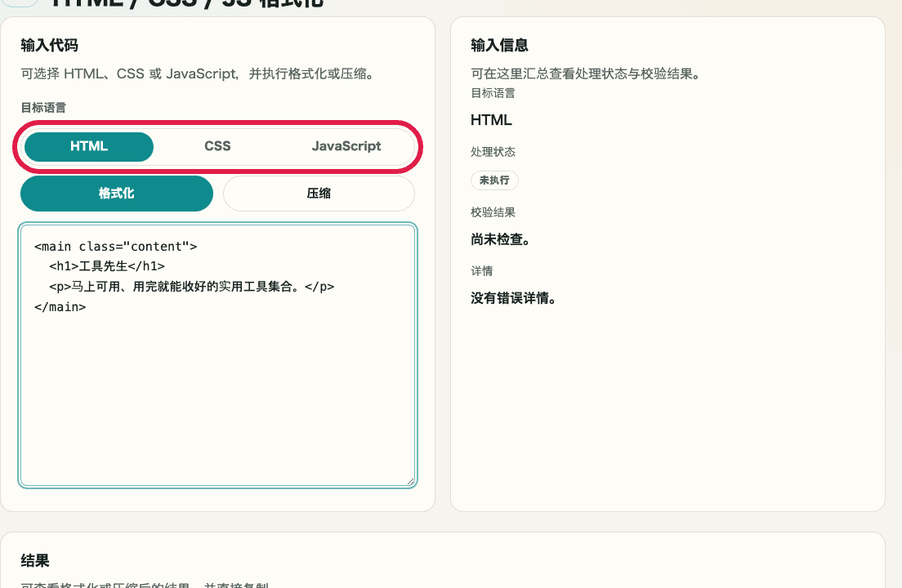The height and width of the screenshot is (588, 902).
Task: Click the 目标语言 label in the left panel
Action: (x=41, y=109)
